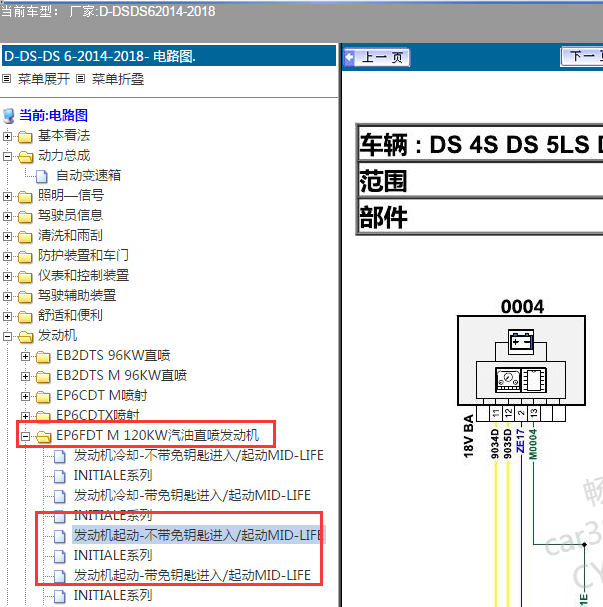This screenshot has width=603, height=607.
Task: Click the icon beside 菜单折叠
Action: click(x=81, y=79)
